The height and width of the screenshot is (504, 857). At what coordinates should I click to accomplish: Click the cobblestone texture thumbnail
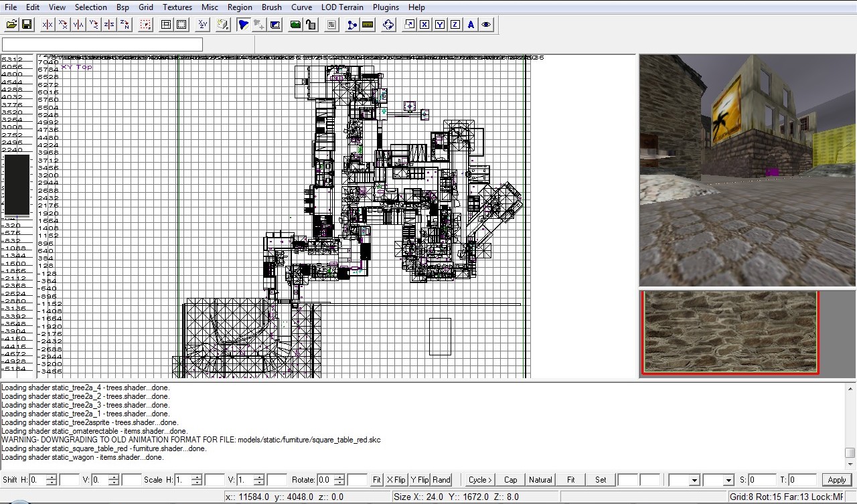click(x=730, y=332)
